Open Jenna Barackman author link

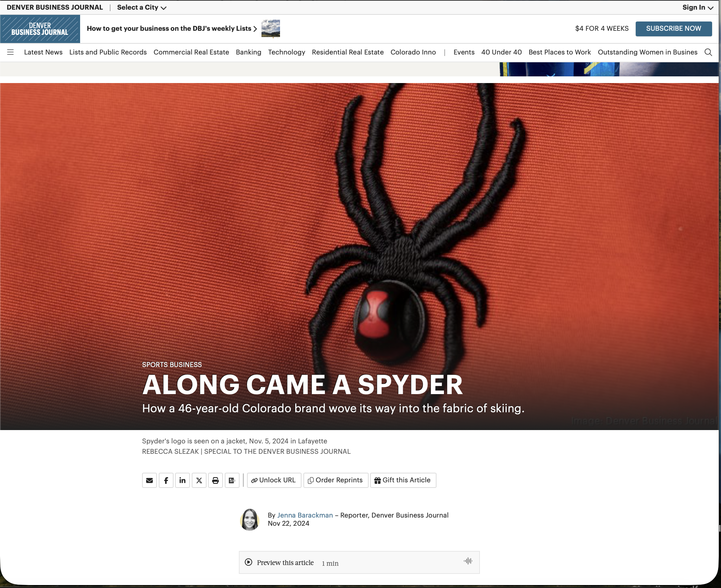305,515
